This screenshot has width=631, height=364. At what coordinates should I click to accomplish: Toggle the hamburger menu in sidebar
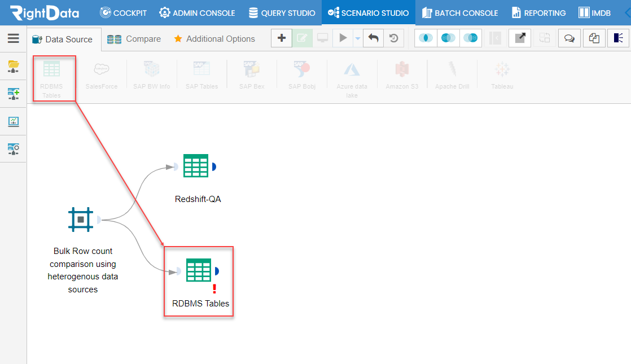(14, 38)
